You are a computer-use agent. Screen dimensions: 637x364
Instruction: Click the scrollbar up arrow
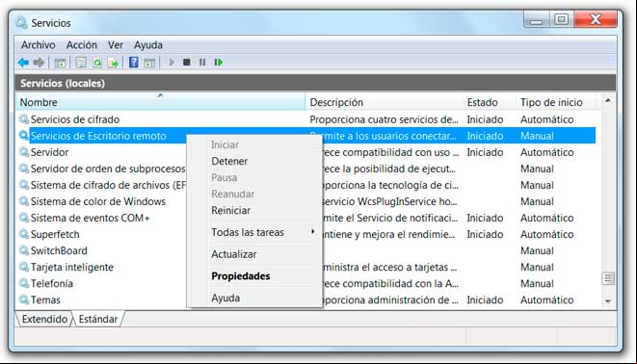point(608,100)
